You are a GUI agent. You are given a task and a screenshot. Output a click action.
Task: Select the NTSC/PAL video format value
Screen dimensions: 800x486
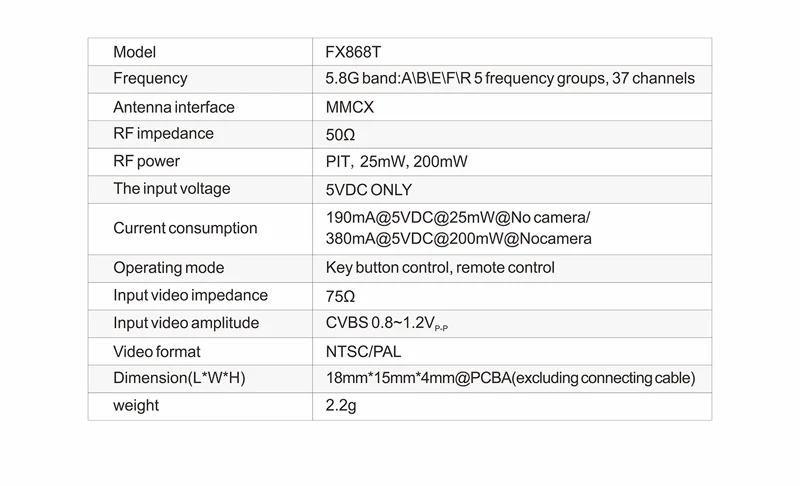(363, 351)
